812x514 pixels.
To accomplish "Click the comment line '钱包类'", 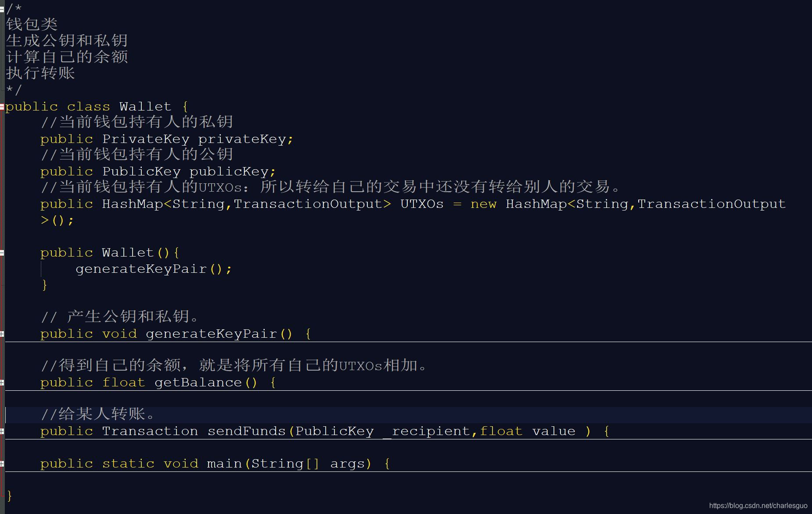I will click(x=32, y=24).
